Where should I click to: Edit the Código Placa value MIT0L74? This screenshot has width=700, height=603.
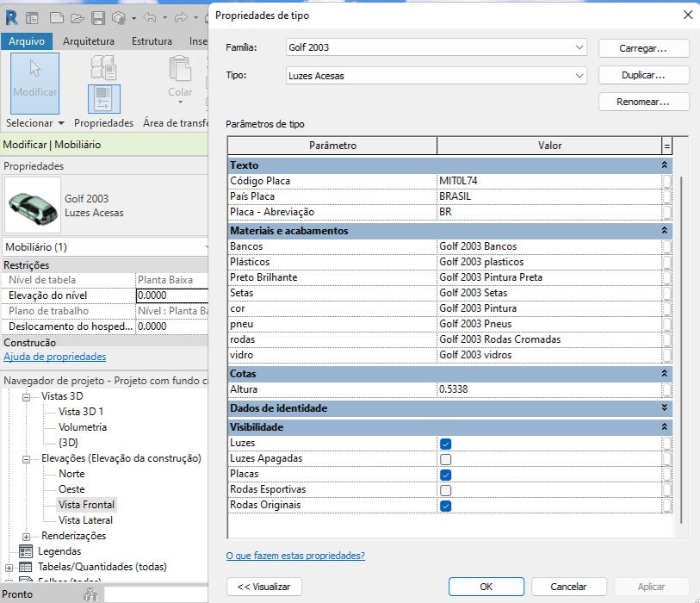click(x=549, y=181)
